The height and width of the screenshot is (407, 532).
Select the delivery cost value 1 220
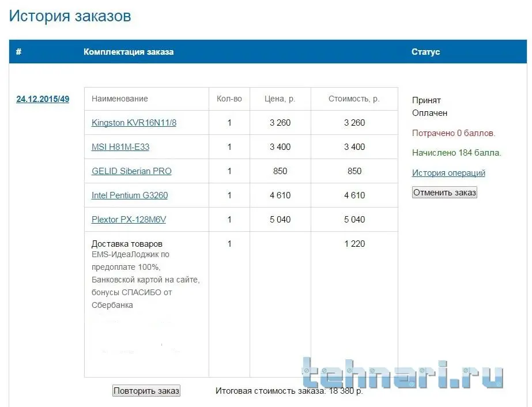[354, 244]
